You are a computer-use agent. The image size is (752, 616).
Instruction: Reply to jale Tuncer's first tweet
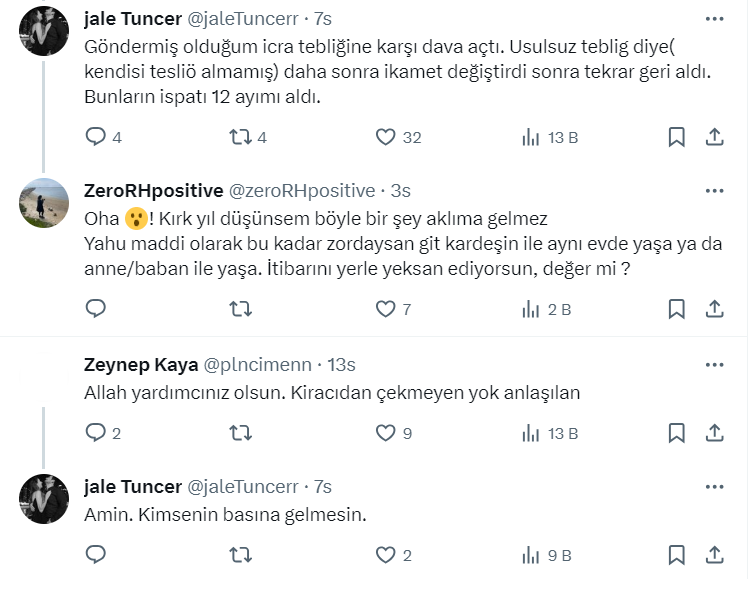[96, 137]
